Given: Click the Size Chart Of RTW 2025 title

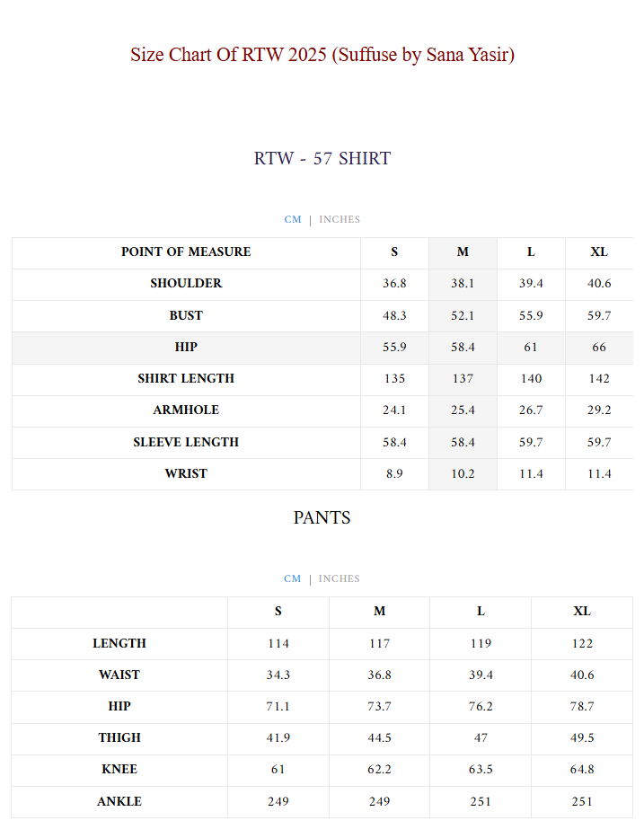Looking at the screenshot, I should tap(322, 55).
